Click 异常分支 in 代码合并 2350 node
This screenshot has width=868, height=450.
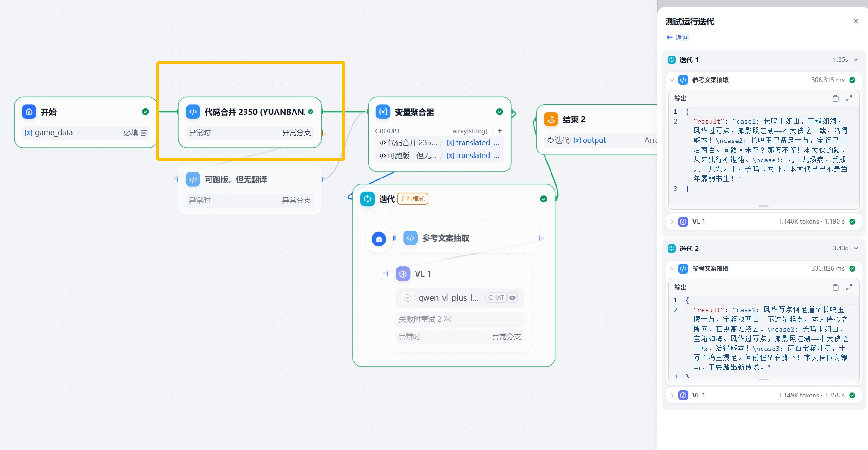pos(296,133)
